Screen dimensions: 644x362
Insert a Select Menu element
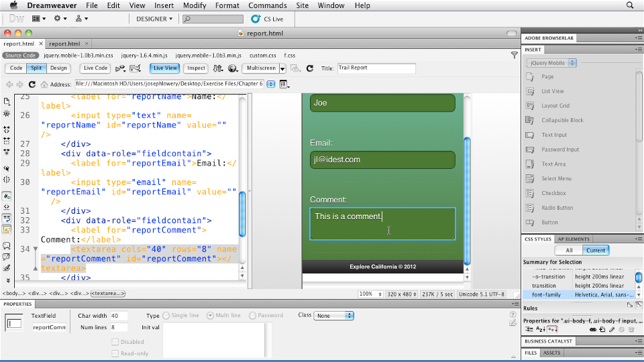[530, 178]
